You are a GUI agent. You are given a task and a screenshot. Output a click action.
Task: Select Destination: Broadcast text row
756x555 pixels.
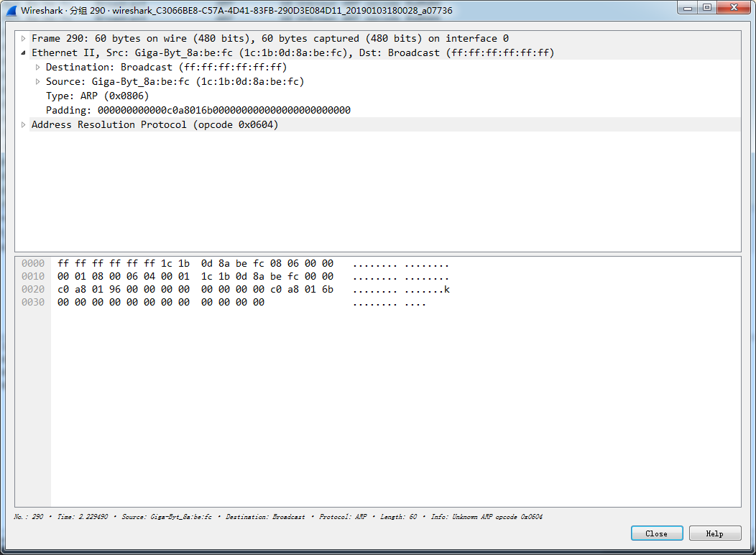(x=166, y=68)
